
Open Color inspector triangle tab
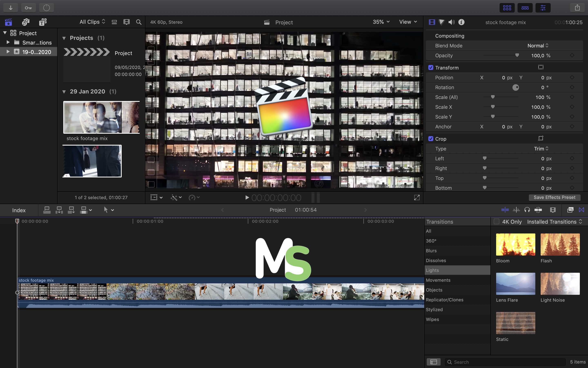441,22
